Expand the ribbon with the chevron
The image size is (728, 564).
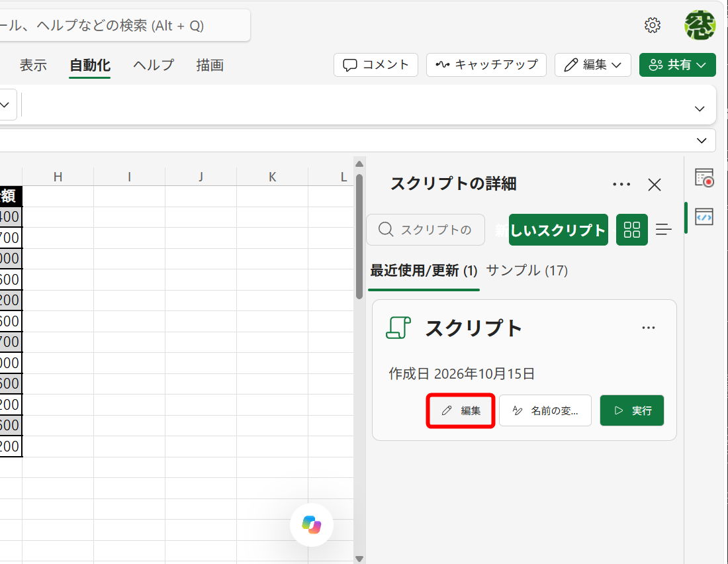click(x=700, y=109)
